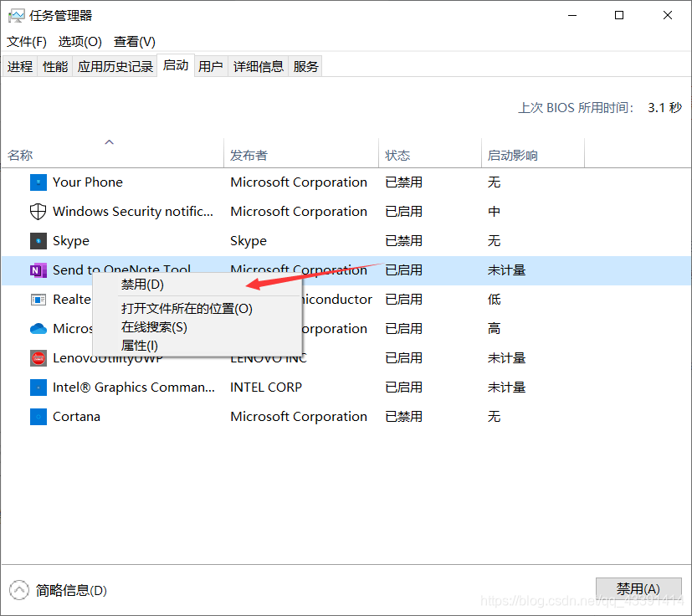Click the INTEL CORP publisher cell

[x=266, y=388]
